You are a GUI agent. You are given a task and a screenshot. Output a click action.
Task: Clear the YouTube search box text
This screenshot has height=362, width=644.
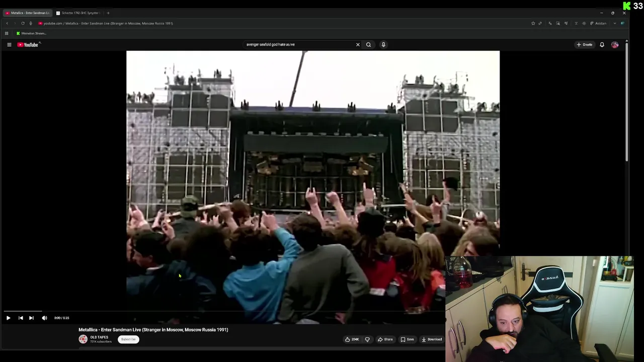(x=358, y=45)
